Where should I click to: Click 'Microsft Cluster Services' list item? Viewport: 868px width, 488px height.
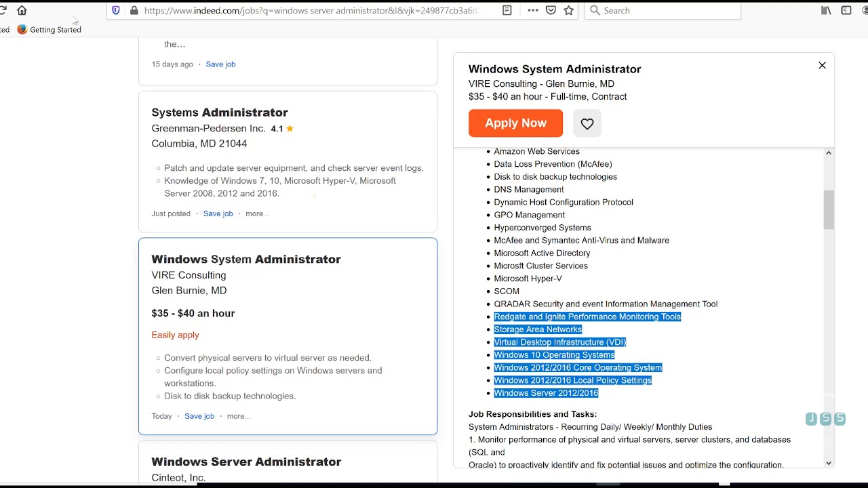[x=540, y=266]
